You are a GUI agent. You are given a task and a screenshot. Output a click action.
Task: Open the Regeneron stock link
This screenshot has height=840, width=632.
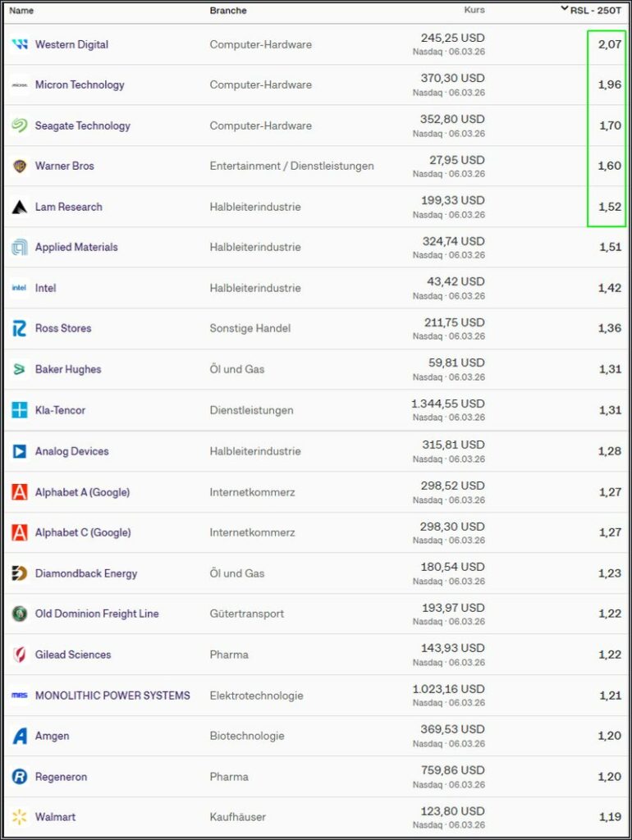point(61,777)
